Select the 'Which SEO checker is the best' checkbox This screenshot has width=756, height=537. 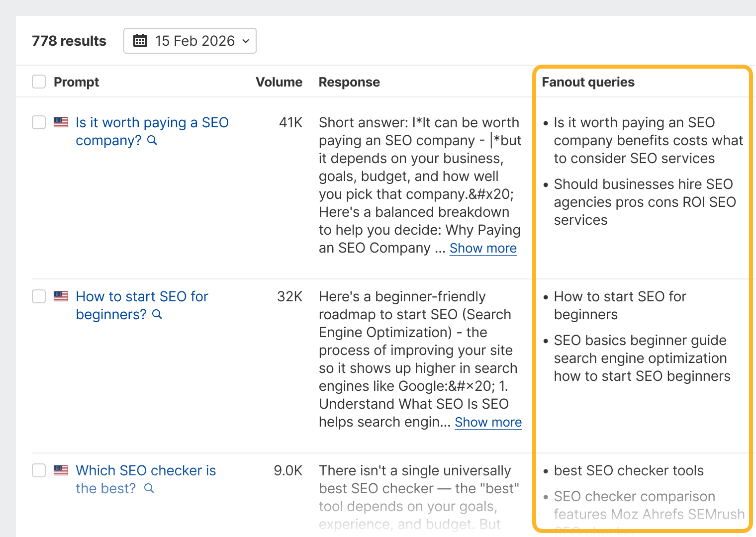coord(39,470)
